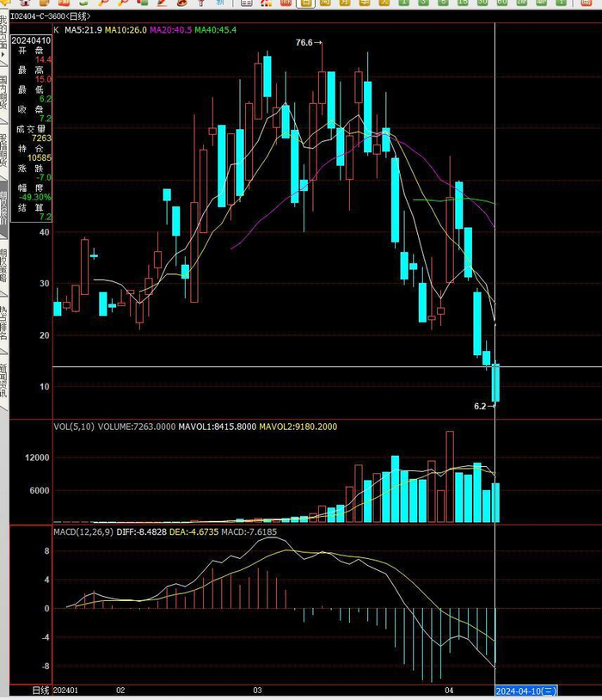Viewport: 602px width, 700px height.
Task: Expand the small arrow below 我的页面
Action: coord(3,54)
